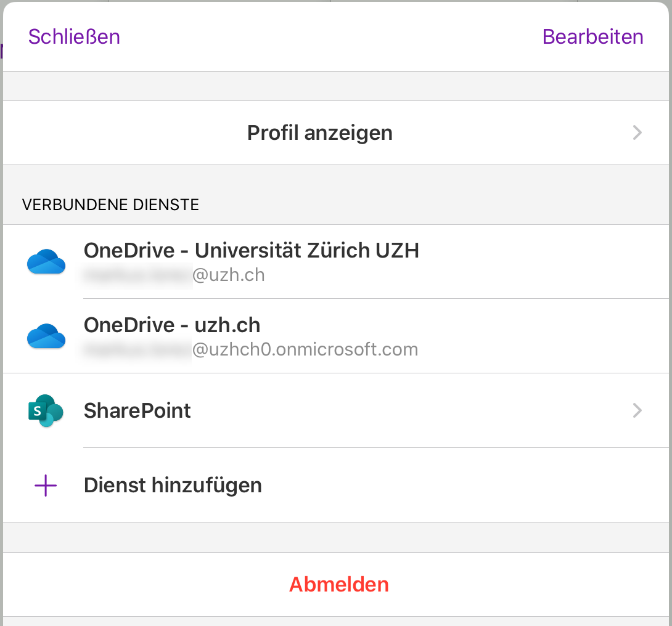The image size is (672, 626).
Task: Click the blurred username before @uzh.ch
Action: pyautogui.click(x=137, y=275)
